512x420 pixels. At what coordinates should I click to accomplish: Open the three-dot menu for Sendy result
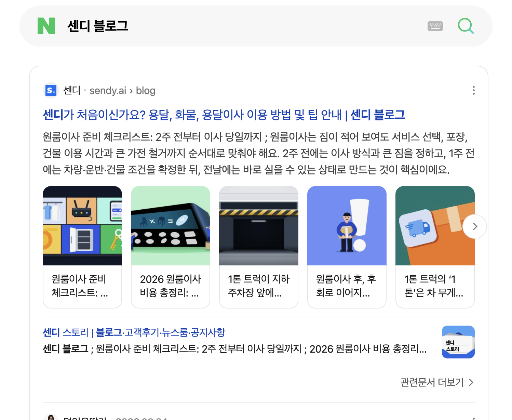[473, 90]
